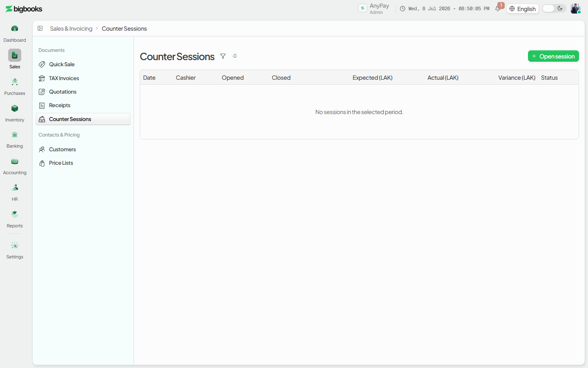Click the clock icon beside date
This screenshot has width=588, height=368.
(x=403, y=9)
